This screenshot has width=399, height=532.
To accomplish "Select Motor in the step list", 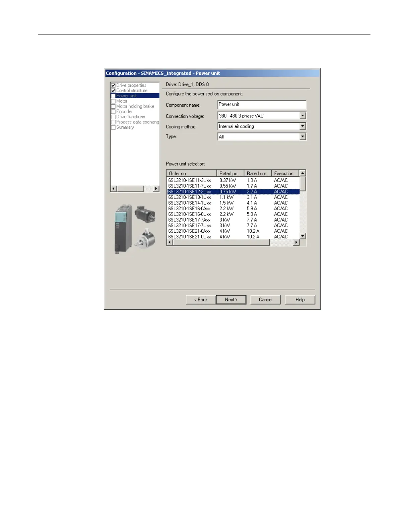I will point(122,101).
